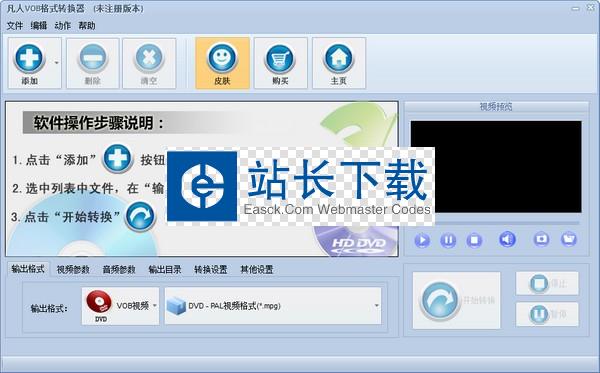Screen dimensions: 600x373
Task: Open the 编辑 menu
Action: (x=39, y=26)
